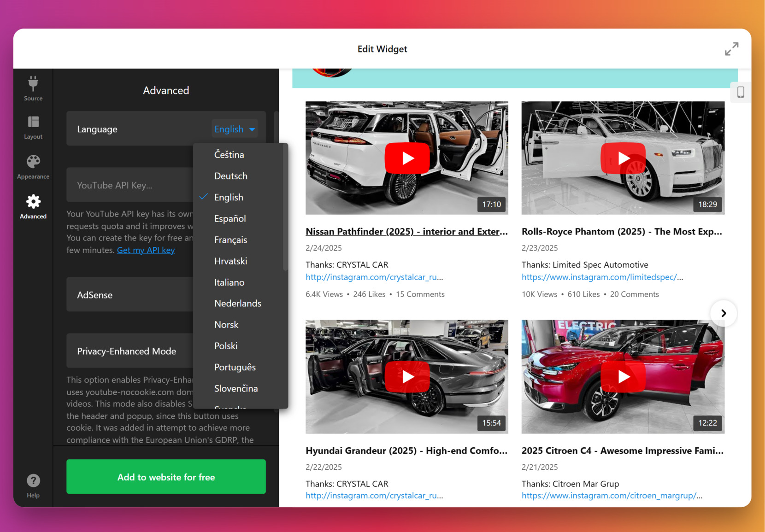The width and height of the screenshot is (765, 532).
Task: Expand Edit Widget to fullscreen
Action: coord(732,48)
